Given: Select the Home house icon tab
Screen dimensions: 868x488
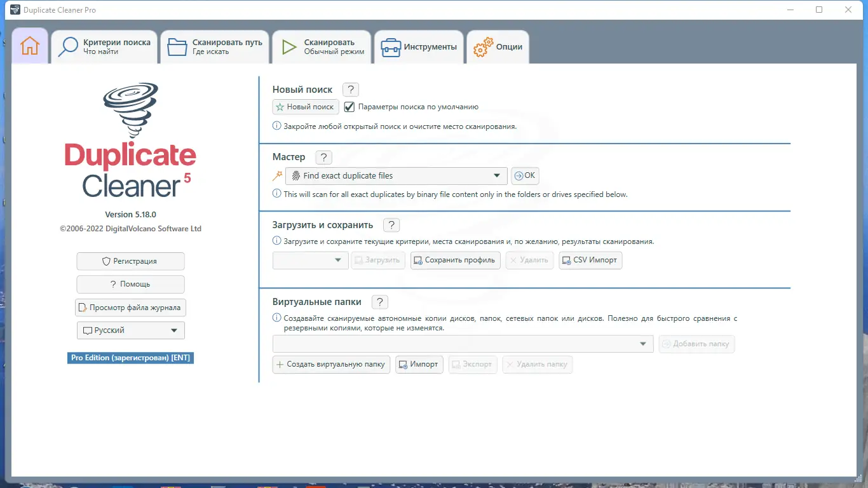Looking at the screenshot, I should click(x=29, y=46).
